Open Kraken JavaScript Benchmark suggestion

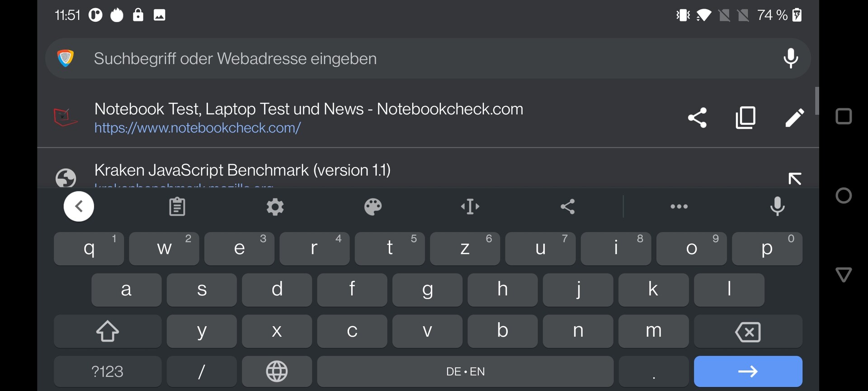click(x=242, y=171)
